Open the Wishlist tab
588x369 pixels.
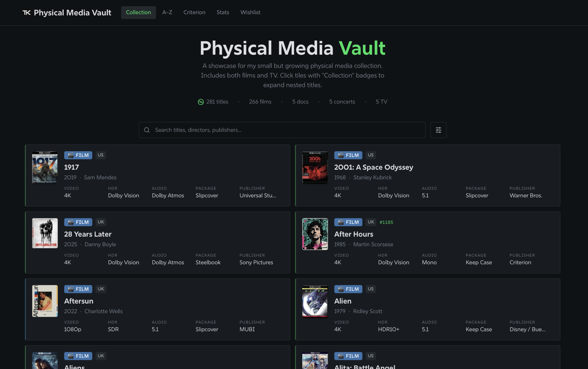point(250,13)
